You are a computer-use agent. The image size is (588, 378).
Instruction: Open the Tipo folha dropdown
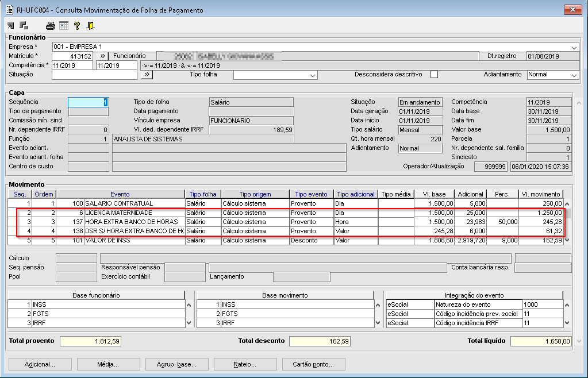click(x=313, y=75)
